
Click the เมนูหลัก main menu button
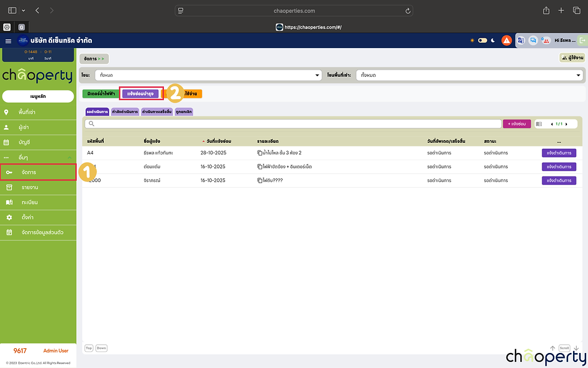38,97
